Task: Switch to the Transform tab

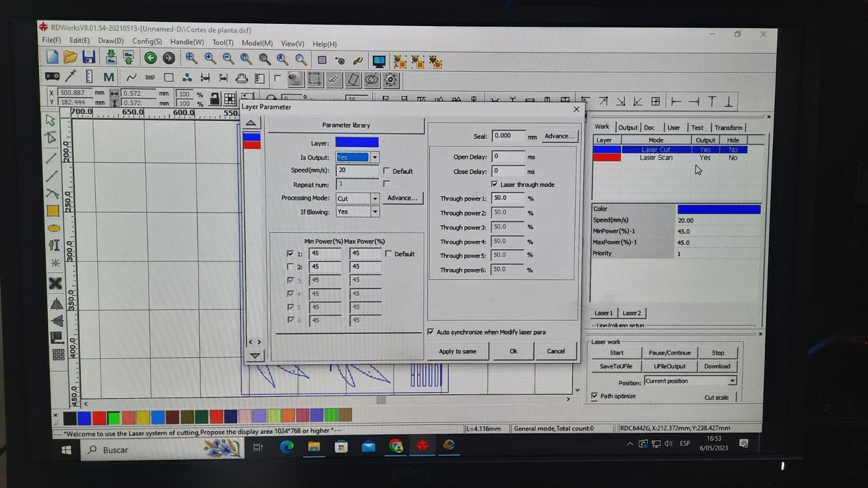Action: point(728,127)
